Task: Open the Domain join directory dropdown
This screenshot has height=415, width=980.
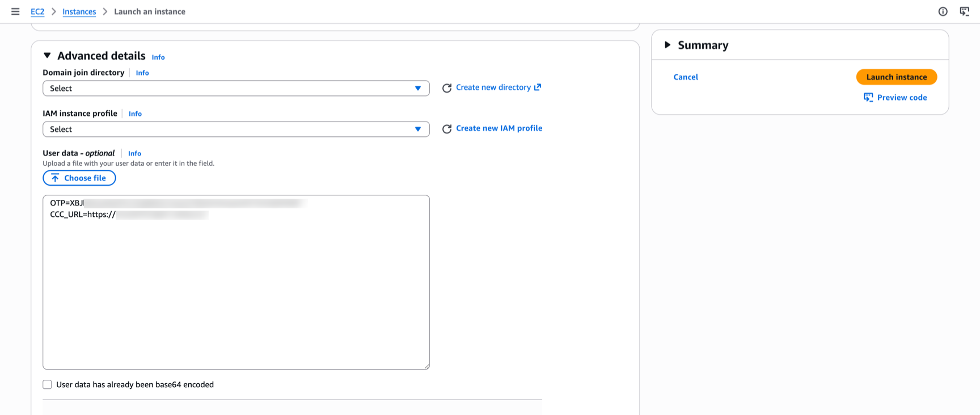Action: pos(236,88)
